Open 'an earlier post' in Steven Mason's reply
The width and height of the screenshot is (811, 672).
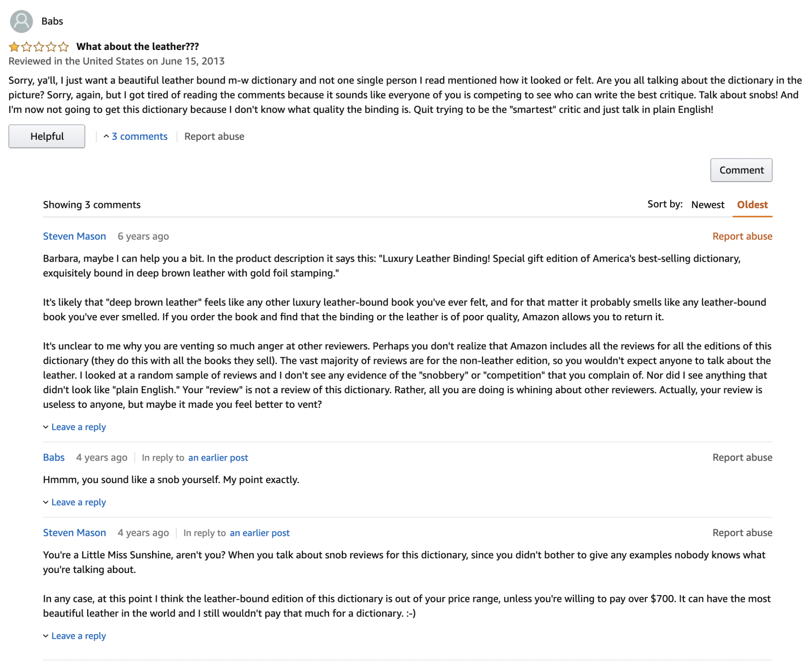pyautogui.click(x=259, y=533)
